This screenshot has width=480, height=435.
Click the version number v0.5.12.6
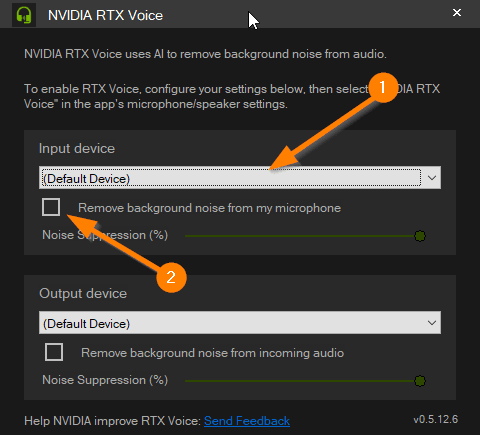click(436, 419)
